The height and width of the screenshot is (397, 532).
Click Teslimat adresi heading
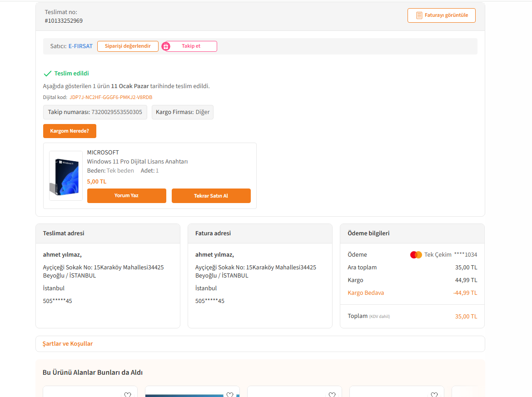tap(64, 233)
